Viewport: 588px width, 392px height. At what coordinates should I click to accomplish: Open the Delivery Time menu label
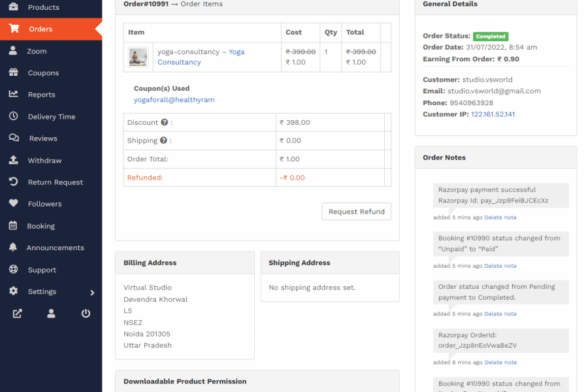[x=52, y=117]
